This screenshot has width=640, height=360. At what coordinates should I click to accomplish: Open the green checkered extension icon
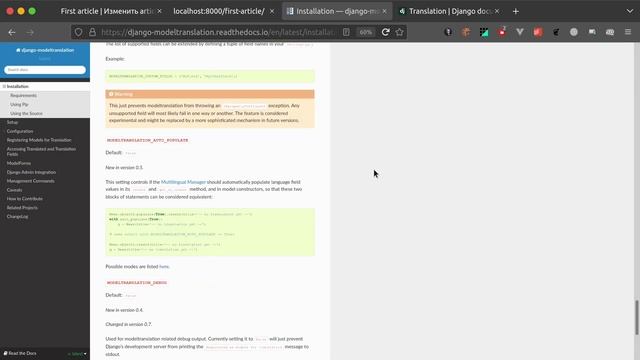(x=484, y=32)
